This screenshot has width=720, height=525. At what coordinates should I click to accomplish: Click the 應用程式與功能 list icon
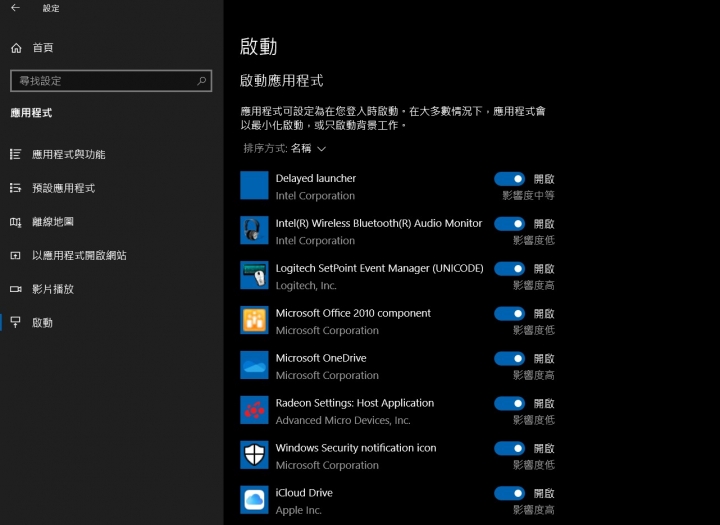tap(16, 154)
